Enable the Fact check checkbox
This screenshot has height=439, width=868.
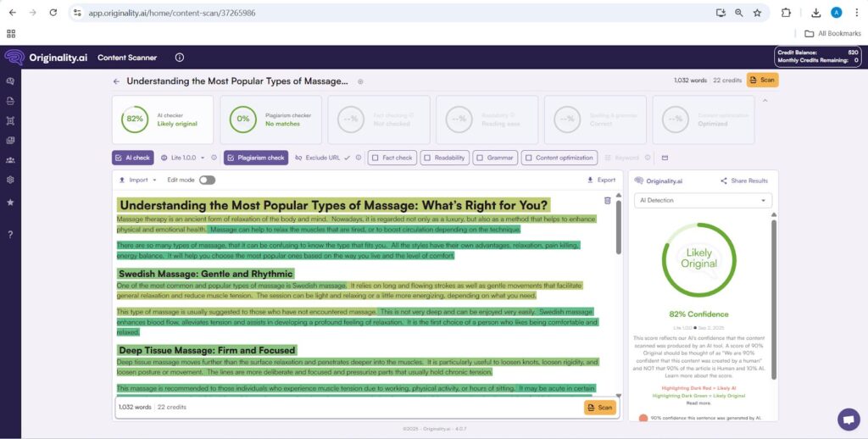374,158
